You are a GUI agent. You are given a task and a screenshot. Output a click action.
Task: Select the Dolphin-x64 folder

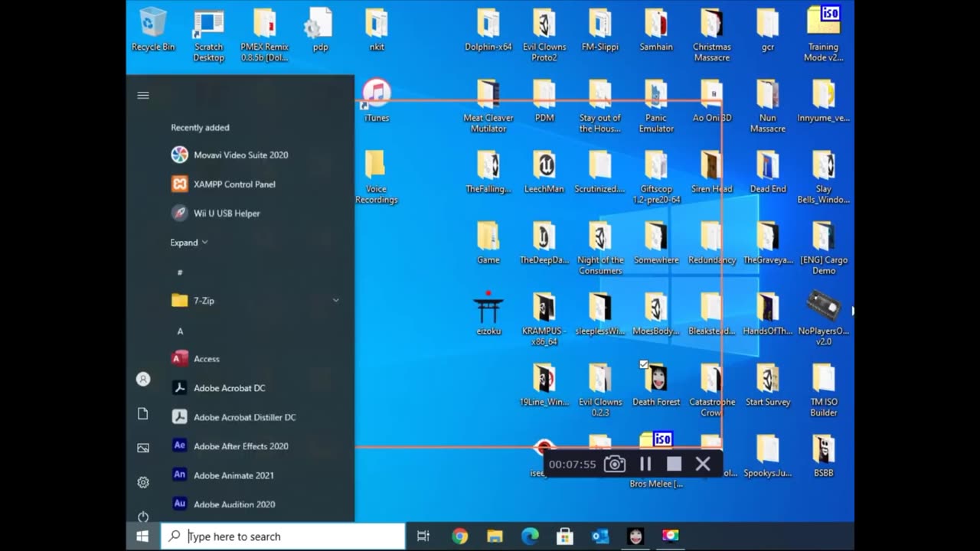488,31
